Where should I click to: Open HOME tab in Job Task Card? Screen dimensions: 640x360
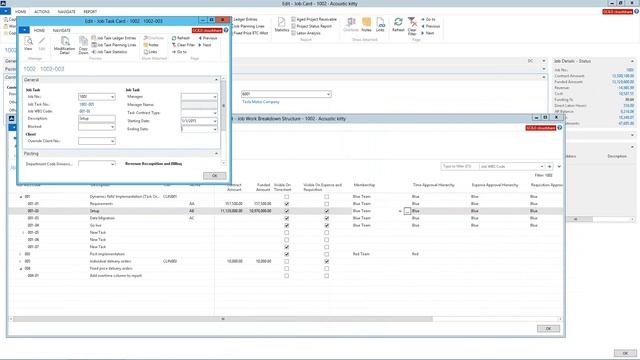(x=39, y=31)
